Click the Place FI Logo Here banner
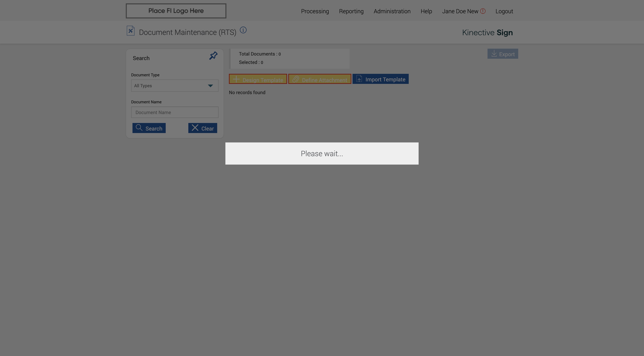 176,11
